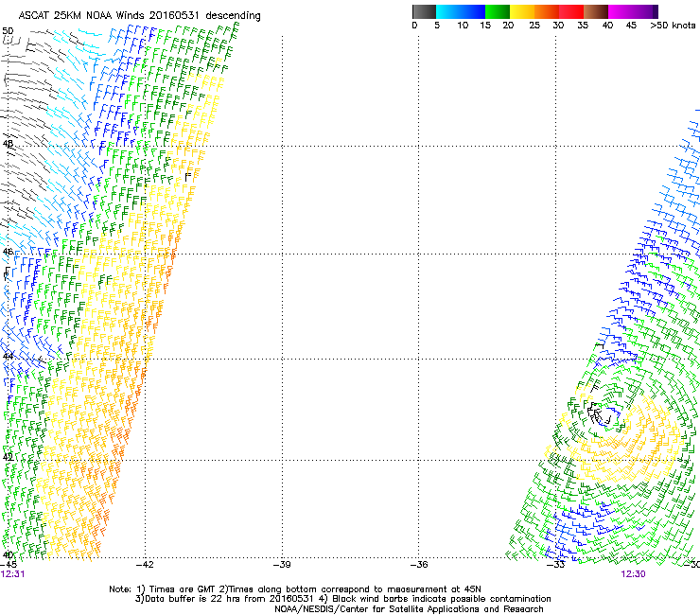Click the purple 12:31 time stamp
700x615 pixels.
[12, 574]
